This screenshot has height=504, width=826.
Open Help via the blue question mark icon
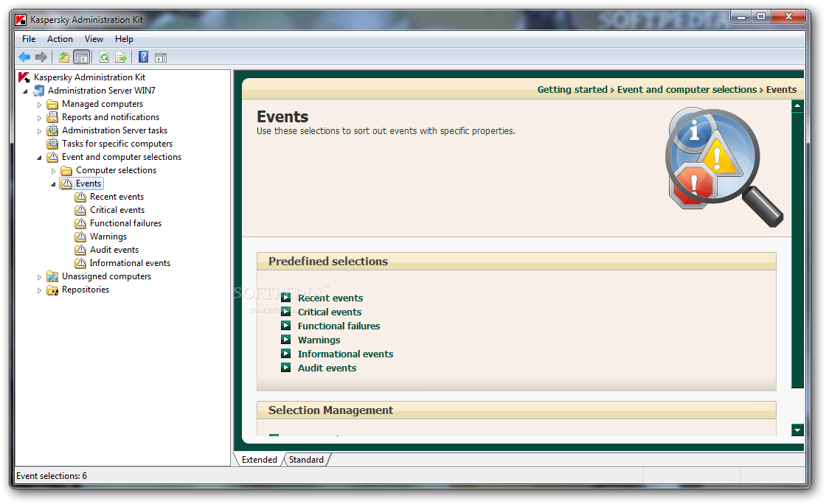pos(143,57)
